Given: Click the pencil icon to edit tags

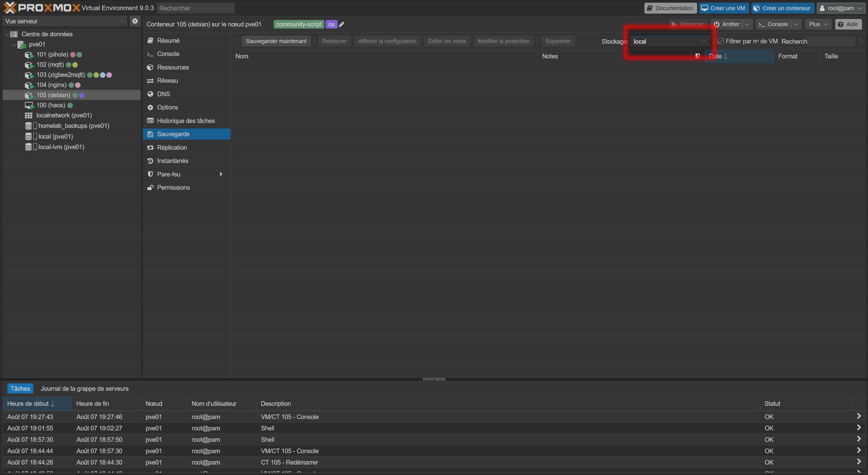Looking at the screenshot, I should click(342, 24).
